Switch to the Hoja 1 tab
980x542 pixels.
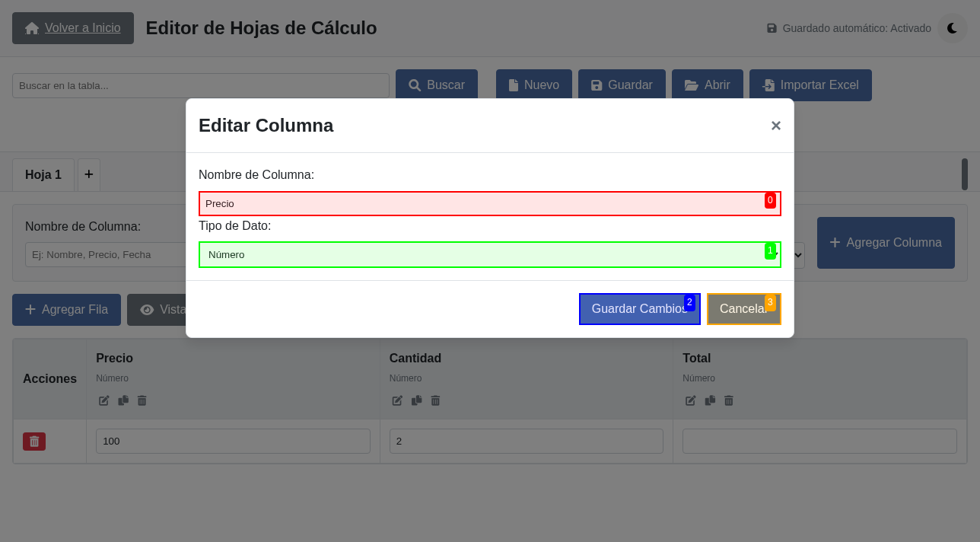(x=43, y=174)
